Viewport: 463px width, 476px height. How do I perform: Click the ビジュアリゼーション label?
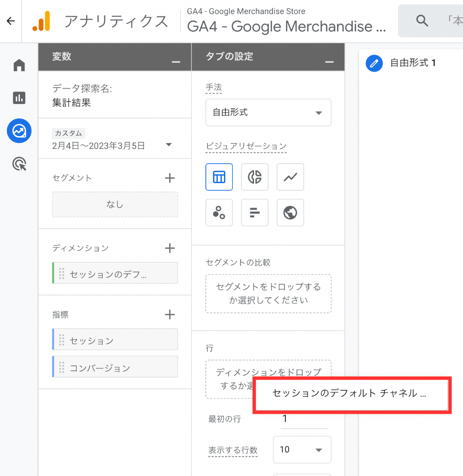246,146
